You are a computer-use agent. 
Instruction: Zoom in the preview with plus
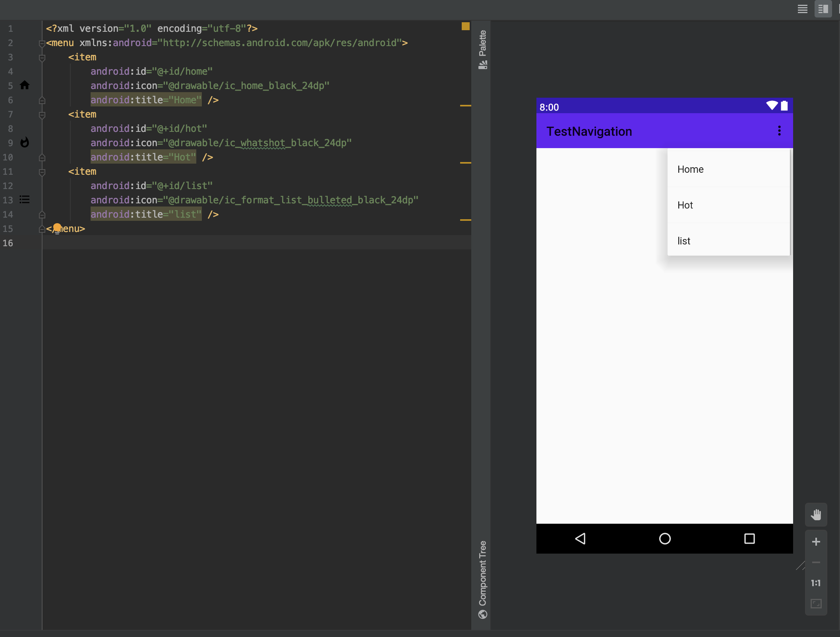816,542
